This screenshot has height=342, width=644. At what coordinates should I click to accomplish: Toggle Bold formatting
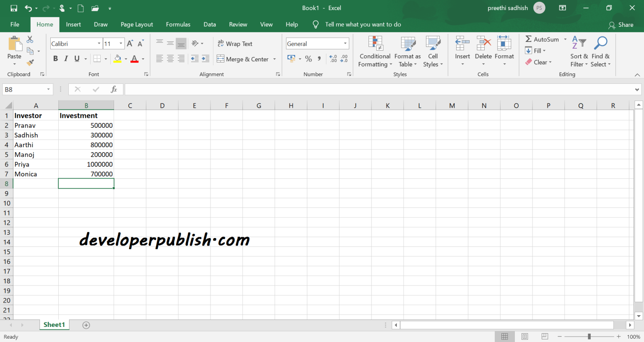pos(55,59)
